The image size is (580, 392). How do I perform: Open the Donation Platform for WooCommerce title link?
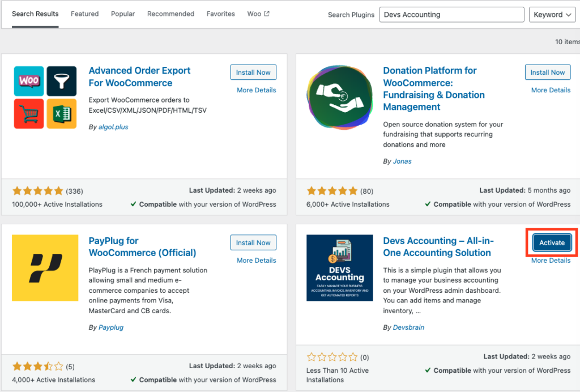[433, 88]
